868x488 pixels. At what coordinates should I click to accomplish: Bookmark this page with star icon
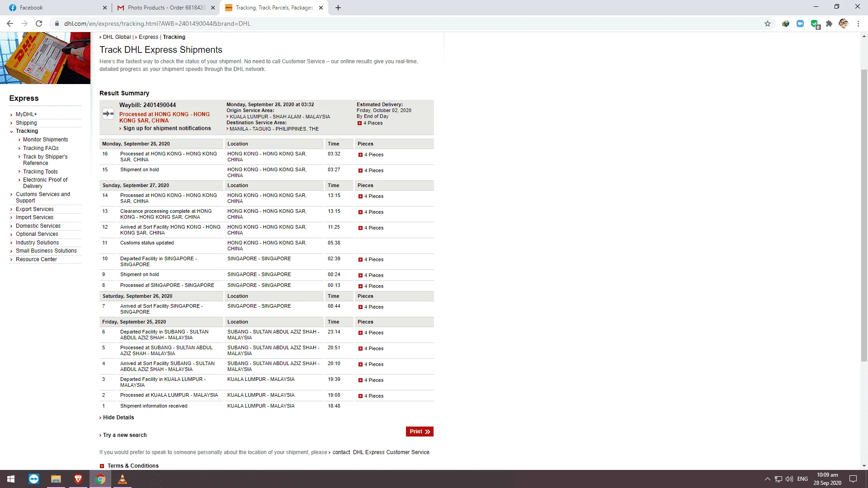tap(768, 23)
